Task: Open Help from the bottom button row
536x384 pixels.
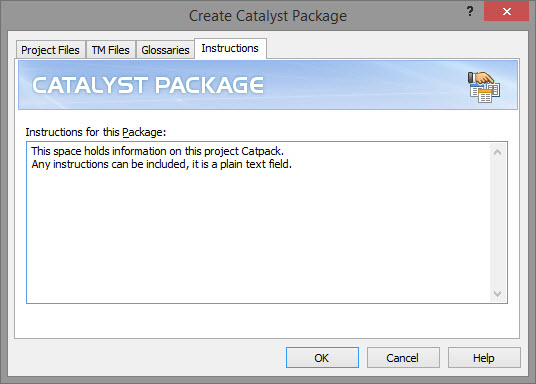Action: [484, 358]
